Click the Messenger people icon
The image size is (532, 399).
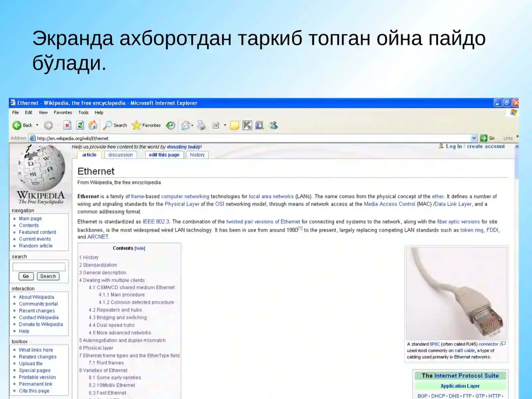pyautogui.click(x=273, y=125)
